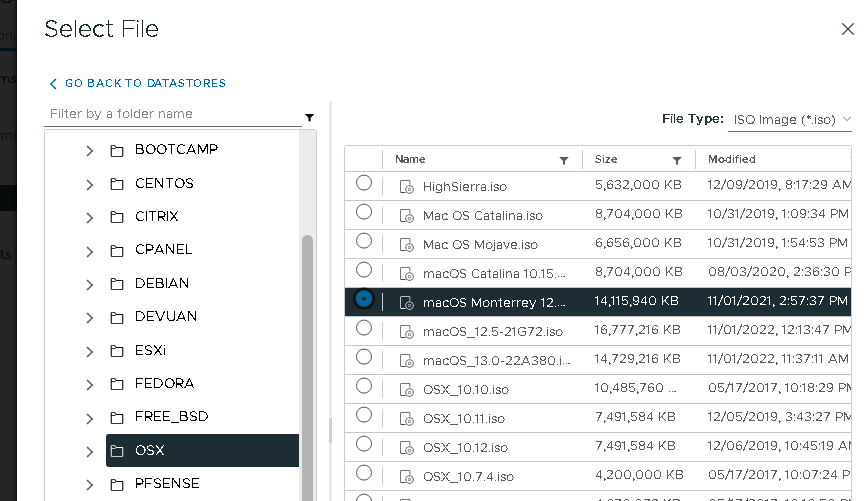
Task: Select the macOS_12.5-21G72.iso radio button
Action: click(x=364, y=328)
